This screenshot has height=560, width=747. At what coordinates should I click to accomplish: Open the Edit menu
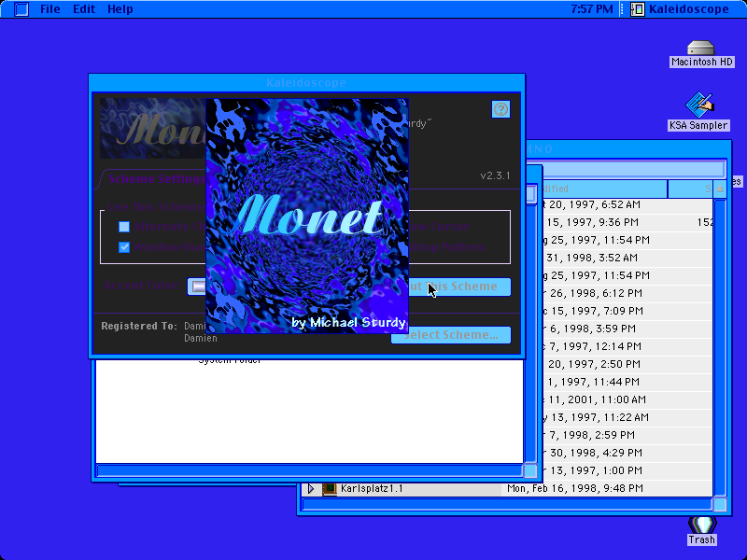pyautogui.click(x=84, y=9)
